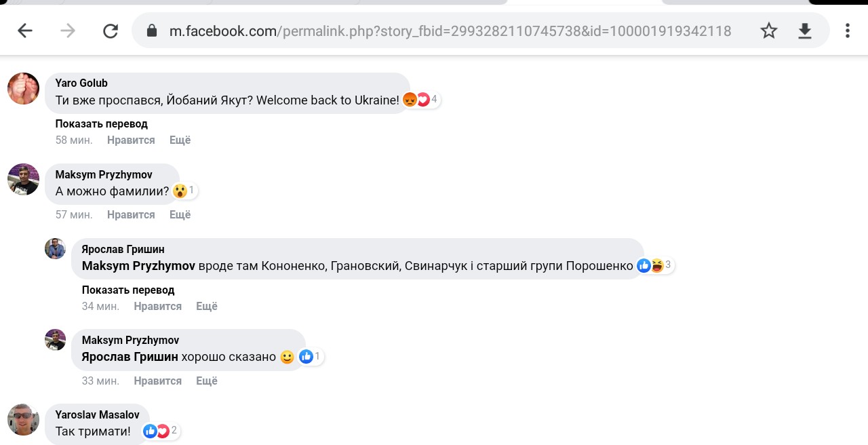Reload the page with refresh icon
This screenshot has height=445, width=868.
pos(111,31)
